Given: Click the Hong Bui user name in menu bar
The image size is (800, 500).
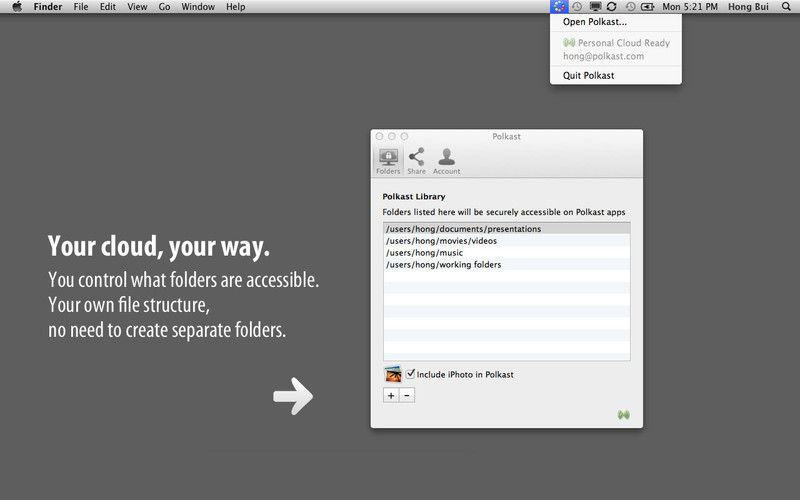Looking at the screenshot, I should click(x=748, y=7).
